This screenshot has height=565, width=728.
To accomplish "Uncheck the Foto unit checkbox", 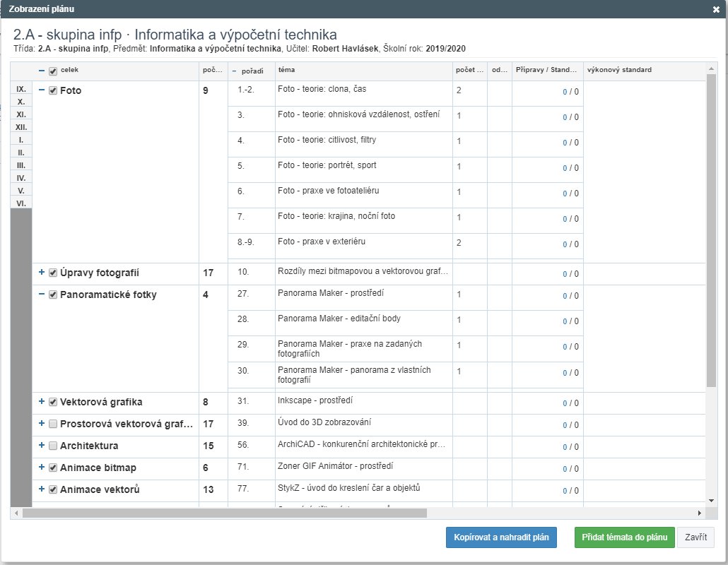I will pyautogui.click(x=53, y=90).
